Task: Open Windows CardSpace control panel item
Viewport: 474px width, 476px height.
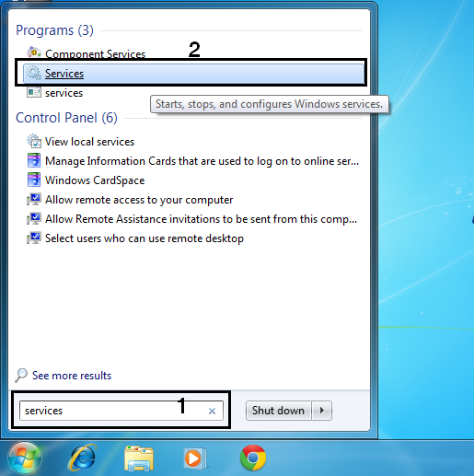Action: (x=95, y=180)
